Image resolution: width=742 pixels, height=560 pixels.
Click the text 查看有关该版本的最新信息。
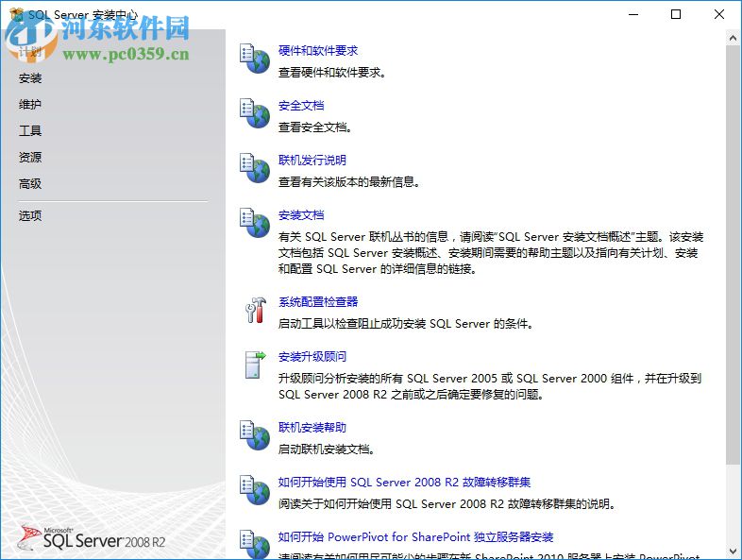(349, 181)
